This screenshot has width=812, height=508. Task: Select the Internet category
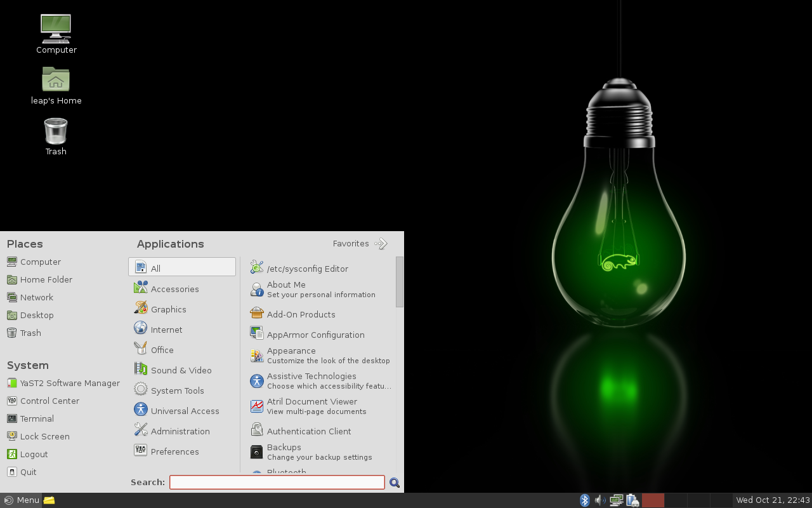click(x=166, y=330)
